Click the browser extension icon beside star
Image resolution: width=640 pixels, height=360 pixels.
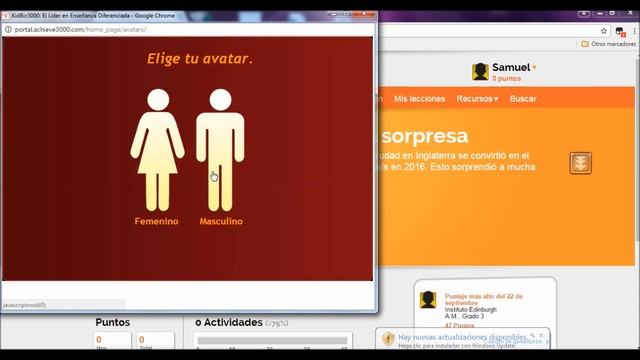[620, 31]
